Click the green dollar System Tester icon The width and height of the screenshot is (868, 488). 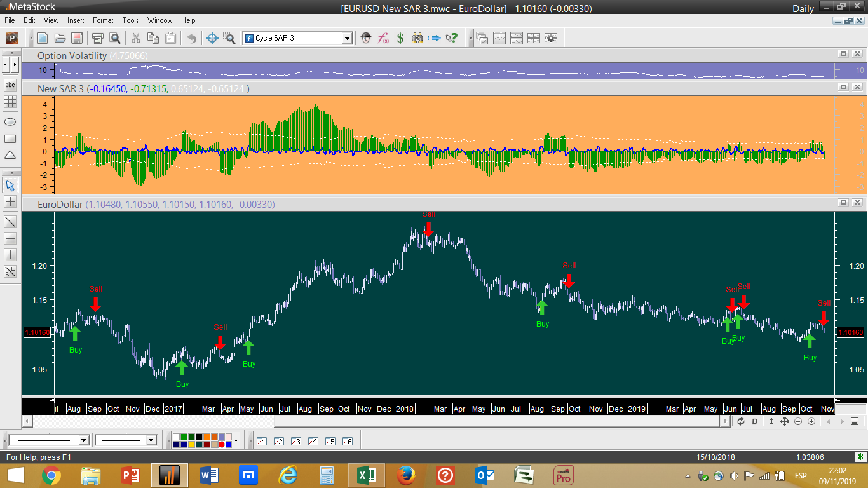point(400,38)
